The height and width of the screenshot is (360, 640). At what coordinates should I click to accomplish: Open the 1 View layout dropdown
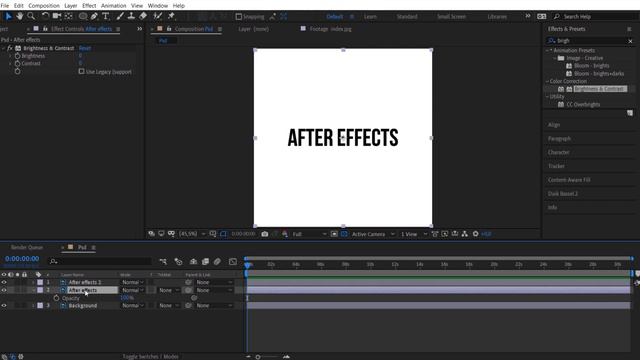click(x=413, y=234)
